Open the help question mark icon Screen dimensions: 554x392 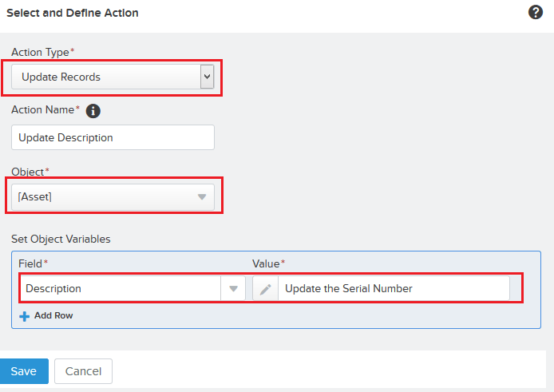(536, 12)
